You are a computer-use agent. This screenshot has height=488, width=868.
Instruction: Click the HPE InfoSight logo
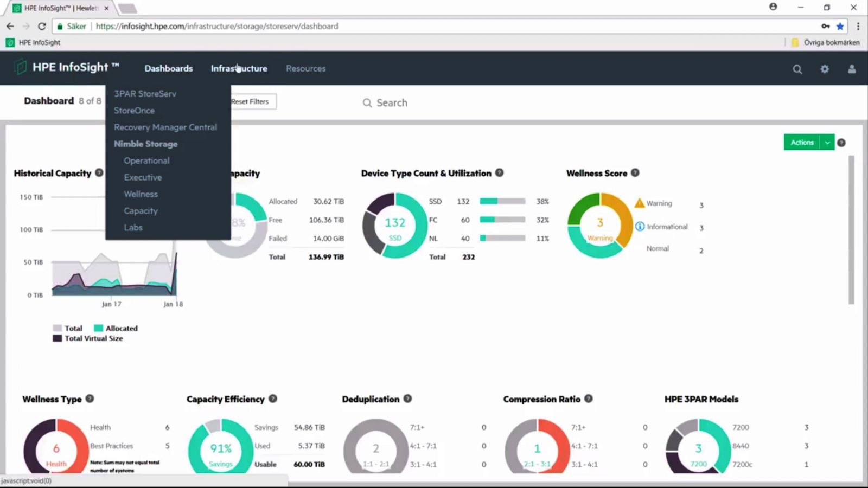pos(65,67)
